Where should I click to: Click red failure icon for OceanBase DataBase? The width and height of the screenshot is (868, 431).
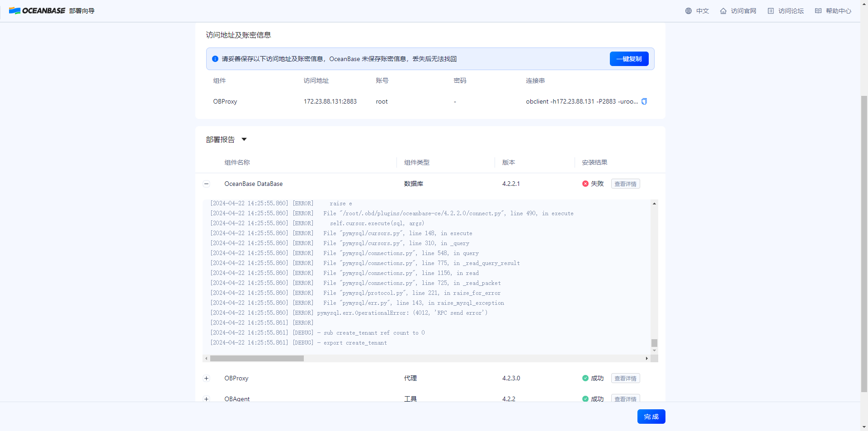pyautogui.click(x=585, y=184)
